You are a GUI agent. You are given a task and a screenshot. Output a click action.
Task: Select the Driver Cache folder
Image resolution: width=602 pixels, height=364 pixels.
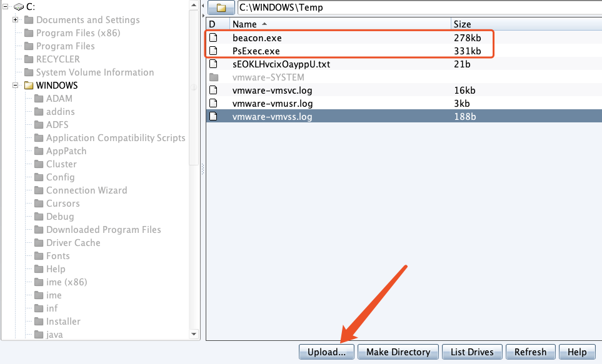pyautogui.click(x=73, y=243)
